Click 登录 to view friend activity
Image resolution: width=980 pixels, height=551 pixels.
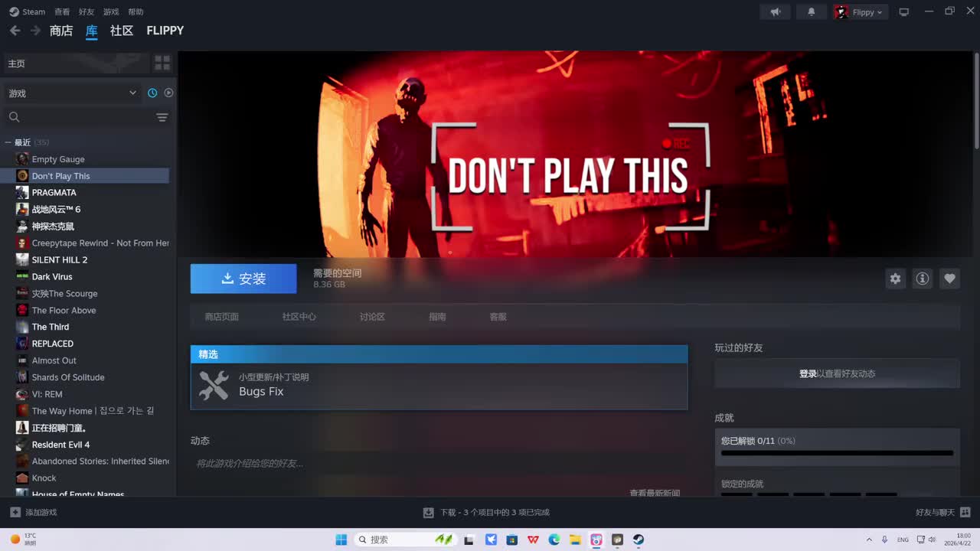(x=808, y=373)
